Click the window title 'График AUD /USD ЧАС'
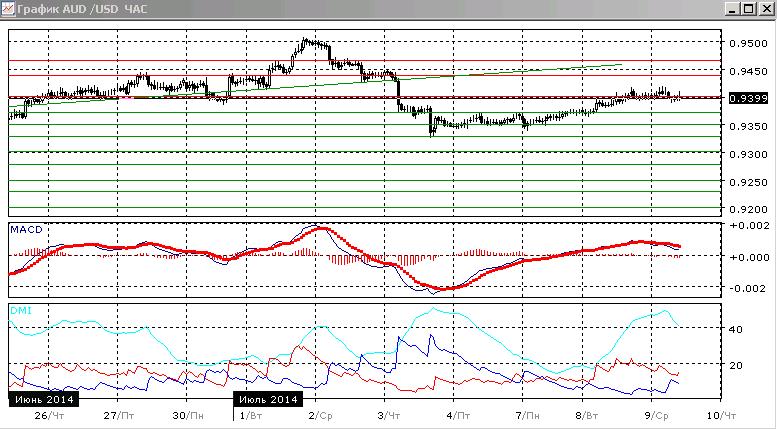Viewport: 777px width, 430px height. point(82,9)
